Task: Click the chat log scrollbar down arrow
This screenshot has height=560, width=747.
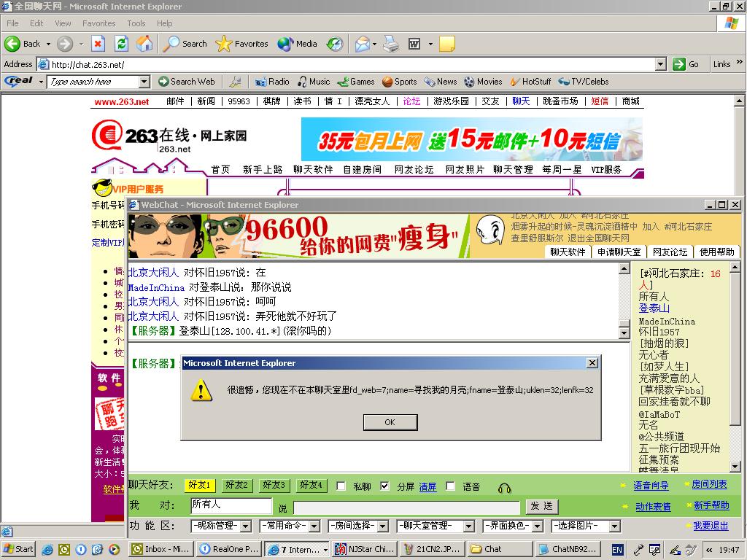Action: (x=624, y=332)
